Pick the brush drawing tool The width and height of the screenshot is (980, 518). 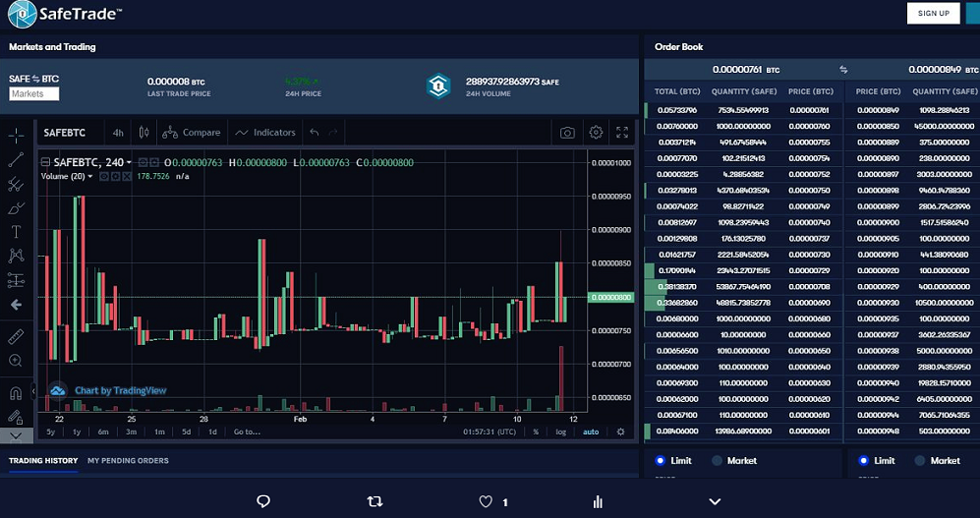point(16,208)
